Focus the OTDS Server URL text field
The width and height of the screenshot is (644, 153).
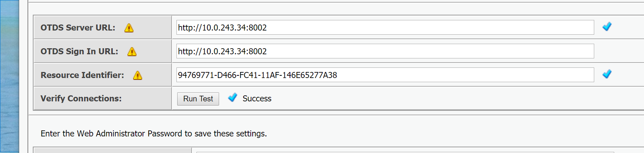coord(385,28)
